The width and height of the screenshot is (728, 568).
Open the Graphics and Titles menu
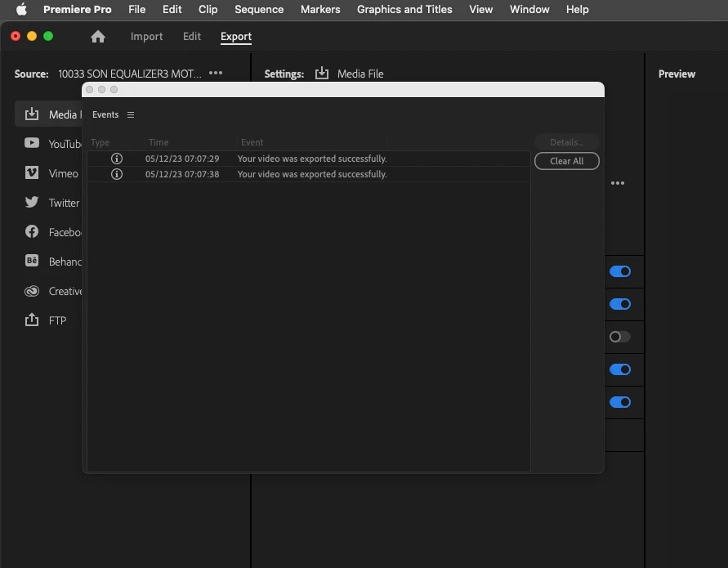click(404, 9)
